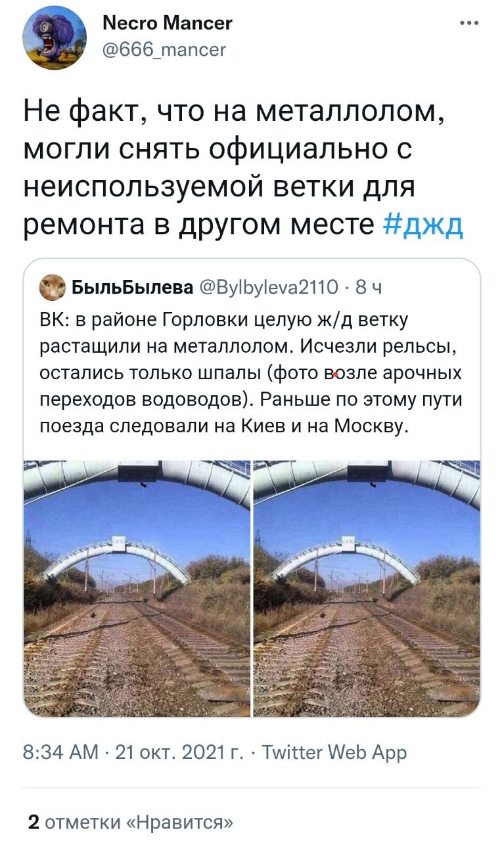The height and width of the screenshot is (841, 504).
Task: Click the @Bylbyleva2110 handle
Action: [269, 287]
